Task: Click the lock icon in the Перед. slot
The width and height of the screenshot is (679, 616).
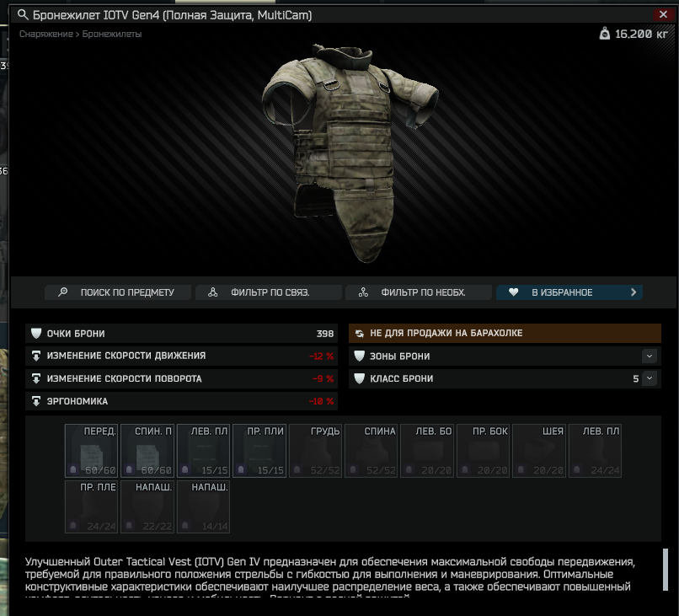Action: tap(73, 469)
